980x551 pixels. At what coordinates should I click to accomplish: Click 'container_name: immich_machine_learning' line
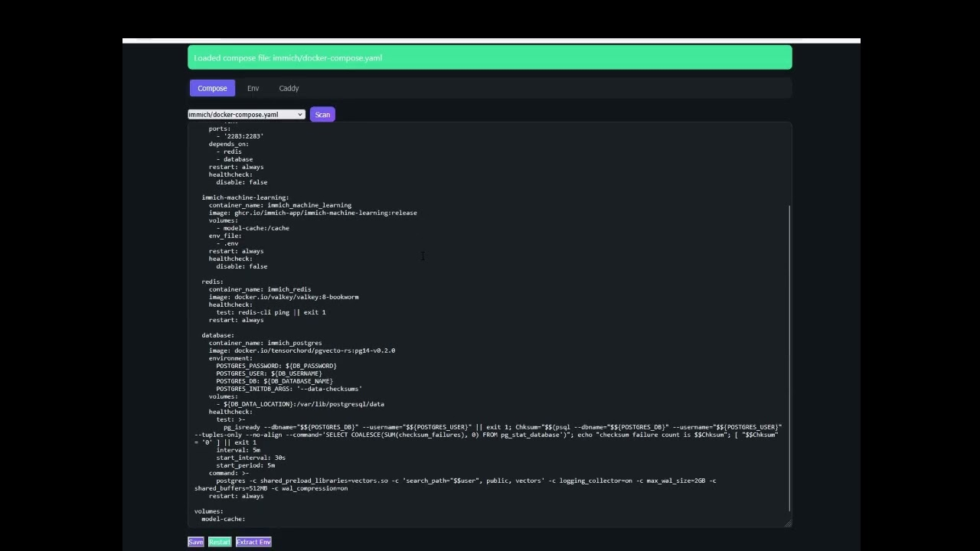280,205
